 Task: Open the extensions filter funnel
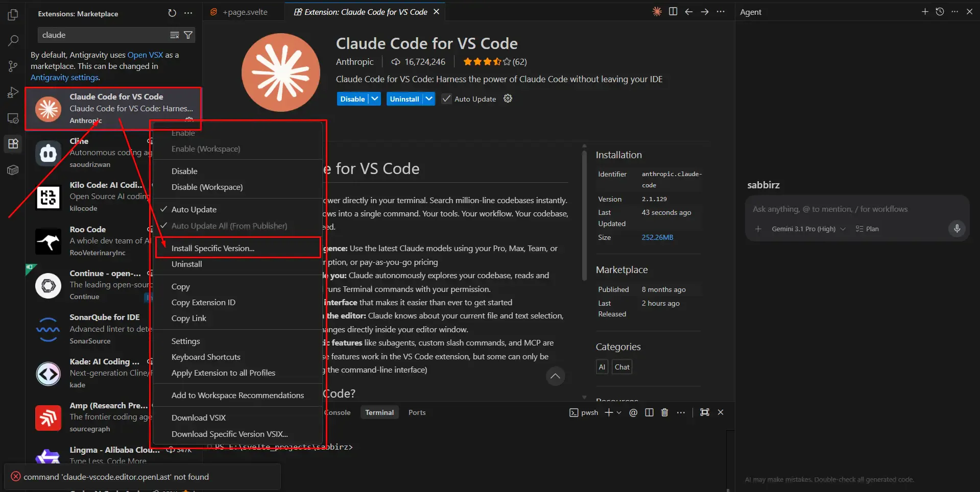click(x=188, y=35)
